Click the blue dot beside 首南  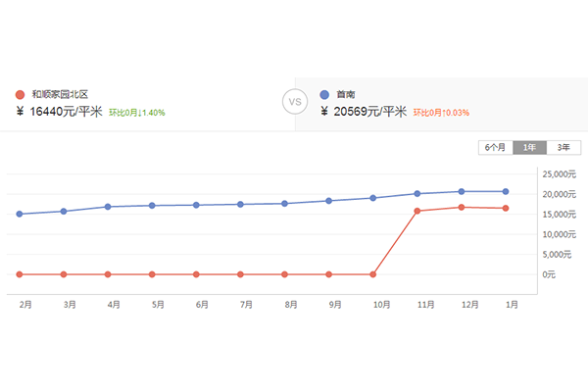pyautogui.click(x=324, y=94)
